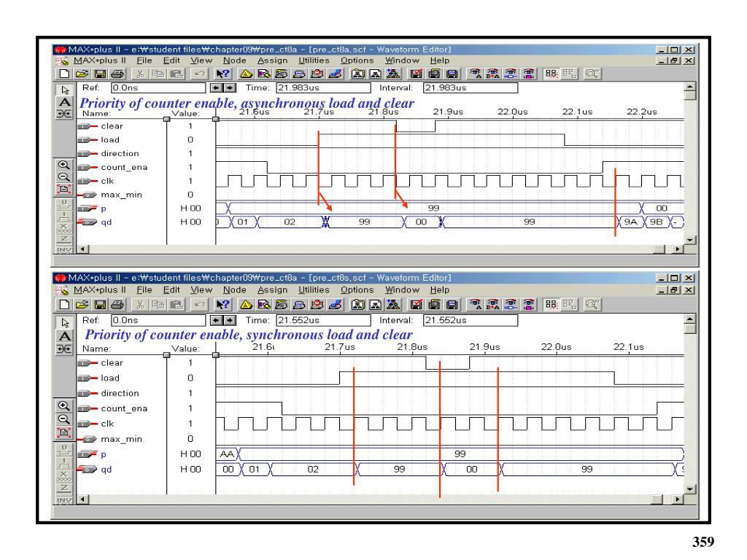
Task: Create a new file in pre_ct8s window
Action: (64, 305)
